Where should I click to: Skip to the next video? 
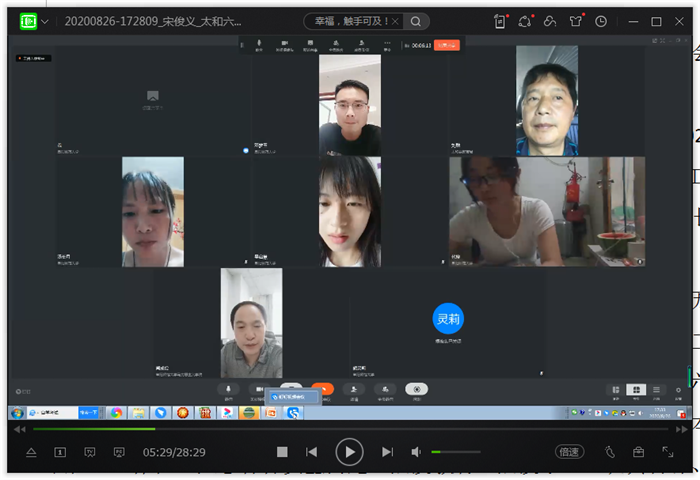pyautogui.click(x=387, y=452)
